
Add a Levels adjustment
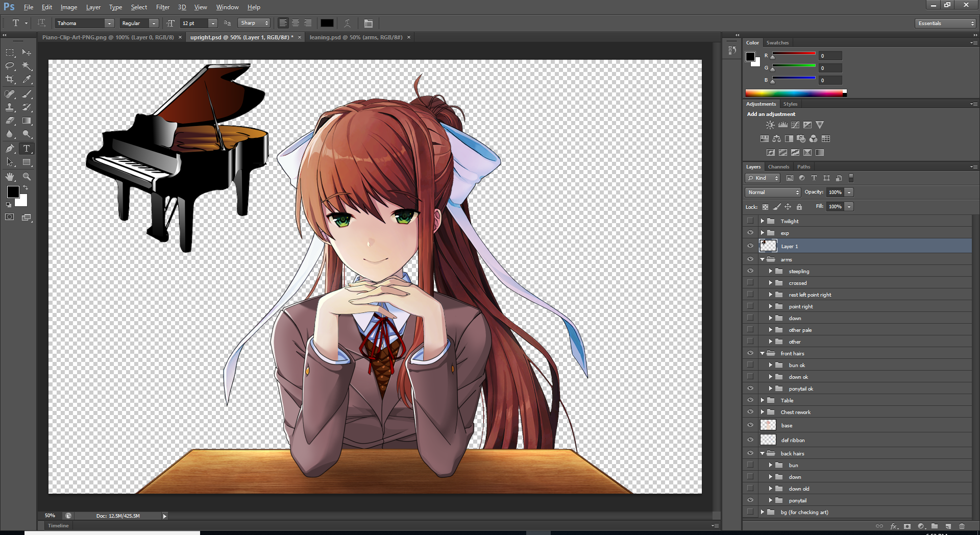pyautogui.click(x=782, y=125)
